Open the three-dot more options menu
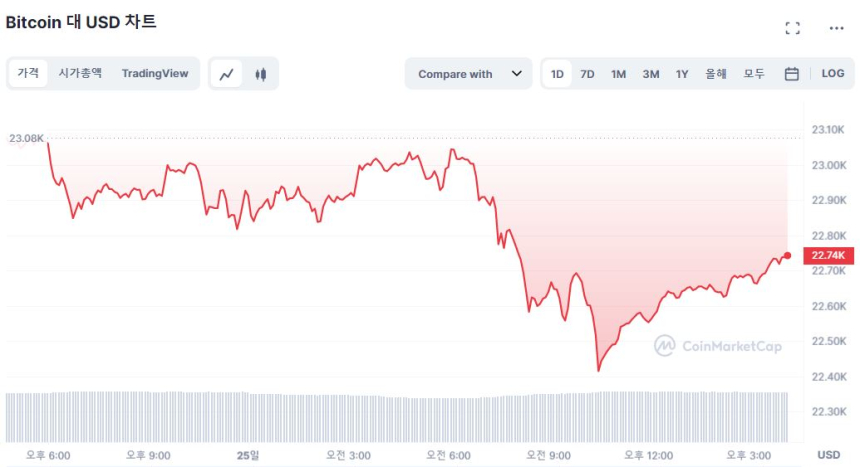 point(836,28)
